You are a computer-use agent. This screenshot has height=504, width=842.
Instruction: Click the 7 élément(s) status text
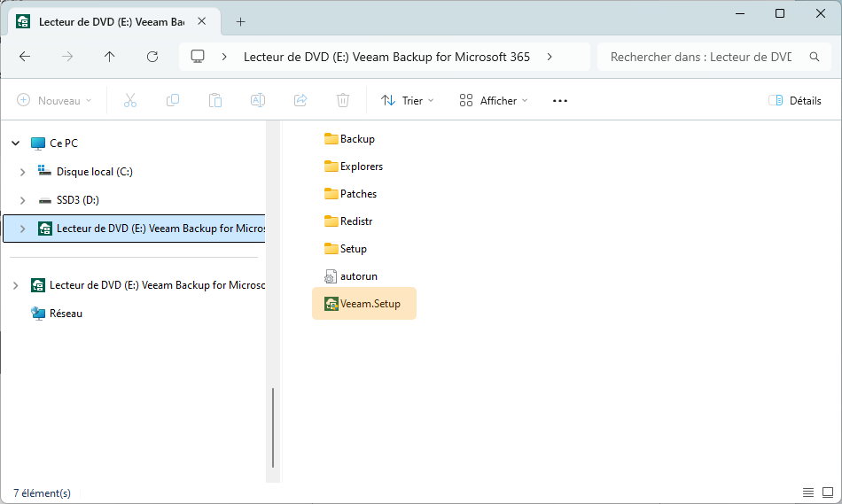click(42, 492)
